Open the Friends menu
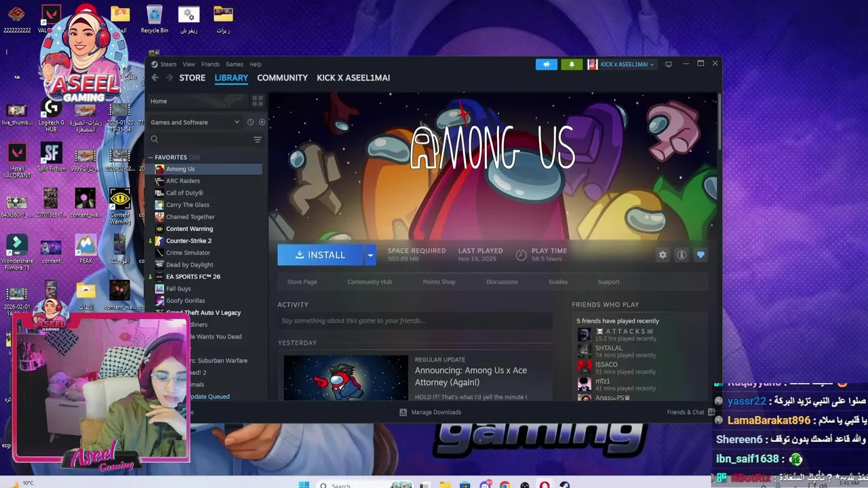Image resolution: width=868 pixels, height=488 pixels. [210, 64]
